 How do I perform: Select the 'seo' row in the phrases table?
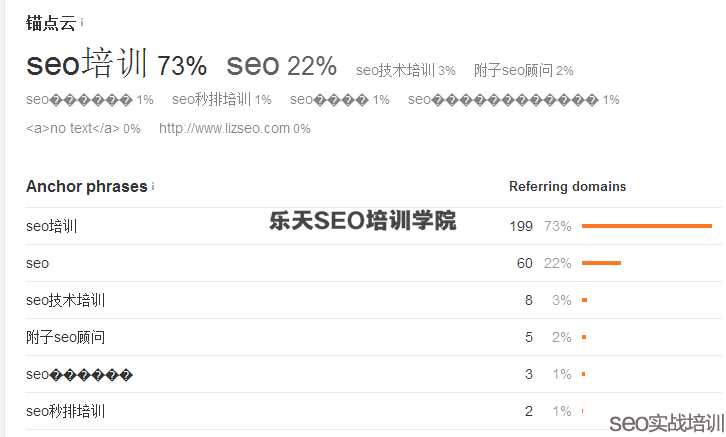tap(38, 263)
